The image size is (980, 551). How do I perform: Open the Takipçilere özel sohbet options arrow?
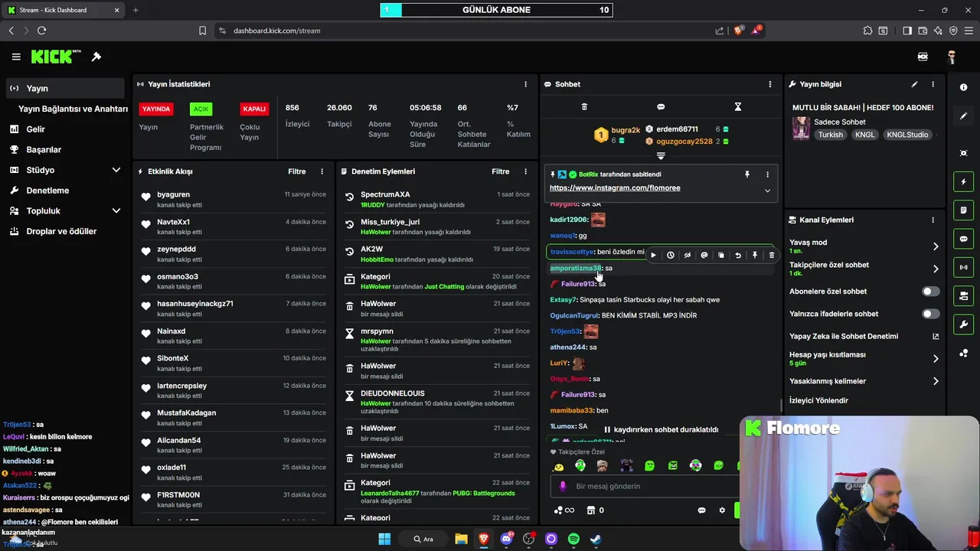click(x=936, y=269)
